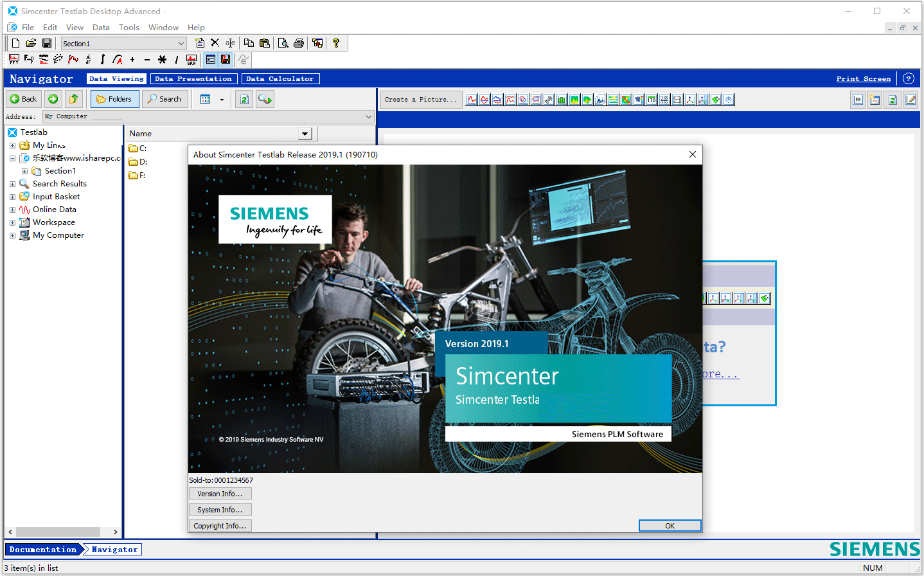Open the view mode dropdown arrow

[222, 100]
